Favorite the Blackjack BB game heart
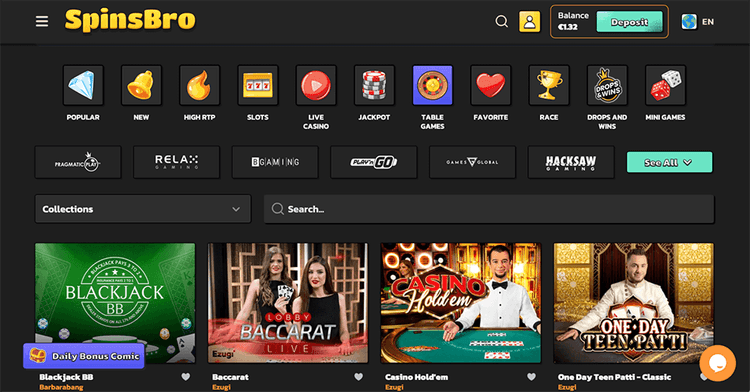Image resolution: width=750 pixels, height=392 pixels. pyautogui.click(x=186, y=377)
